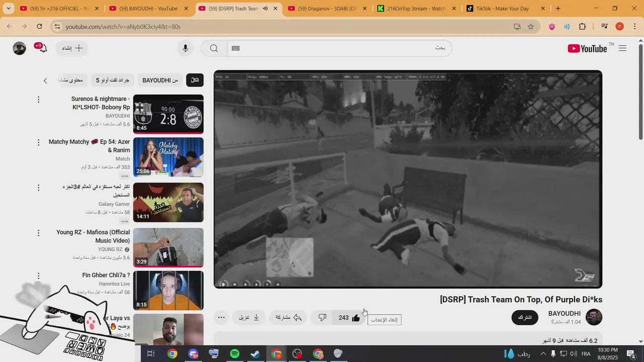Toggle subscription with the اشتراك button
The image size is (644, 362).
[525, 317]
